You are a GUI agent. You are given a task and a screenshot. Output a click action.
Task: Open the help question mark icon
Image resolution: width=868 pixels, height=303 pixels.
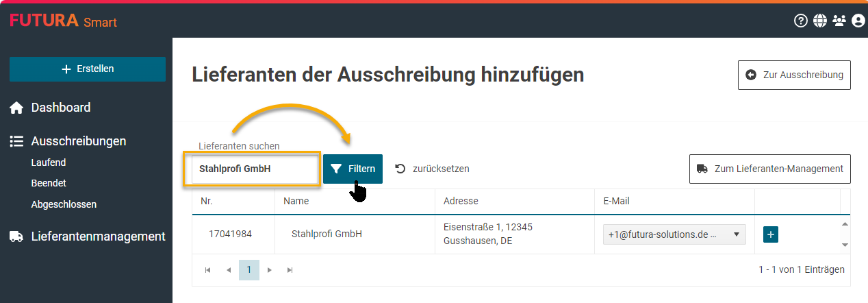click(x=800, y=21)
